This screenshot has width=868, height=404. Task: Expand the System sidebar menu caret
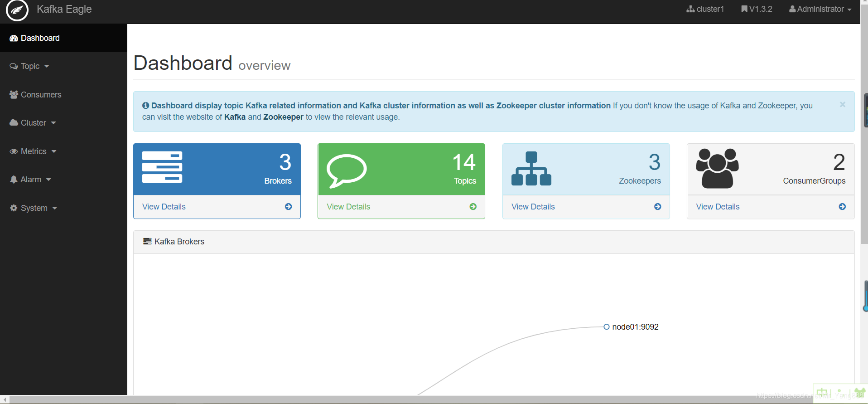tap(55, 208)
